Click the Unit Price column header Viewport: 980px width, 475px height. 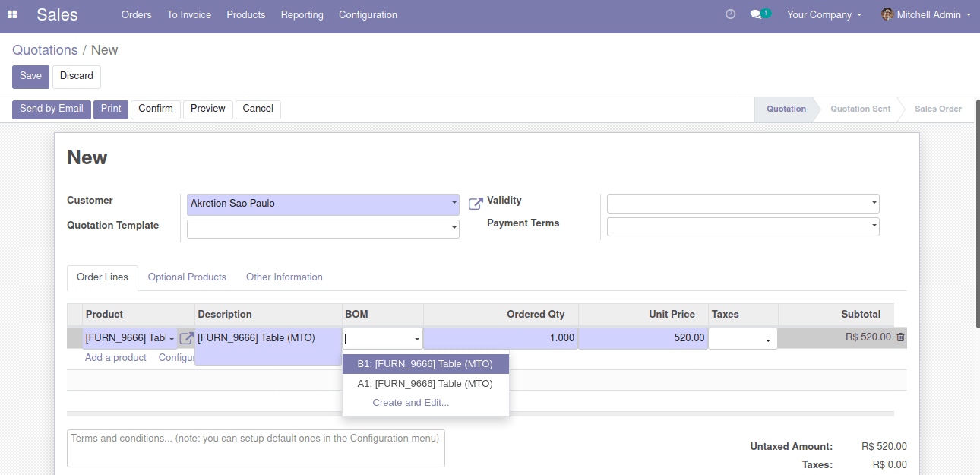(643, 315)
